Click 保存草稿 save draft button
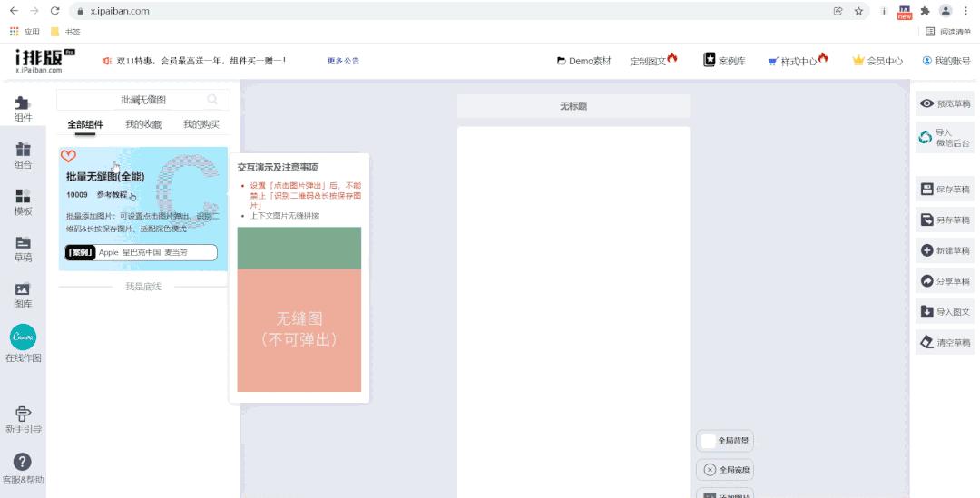 click(x=945, y=189)
